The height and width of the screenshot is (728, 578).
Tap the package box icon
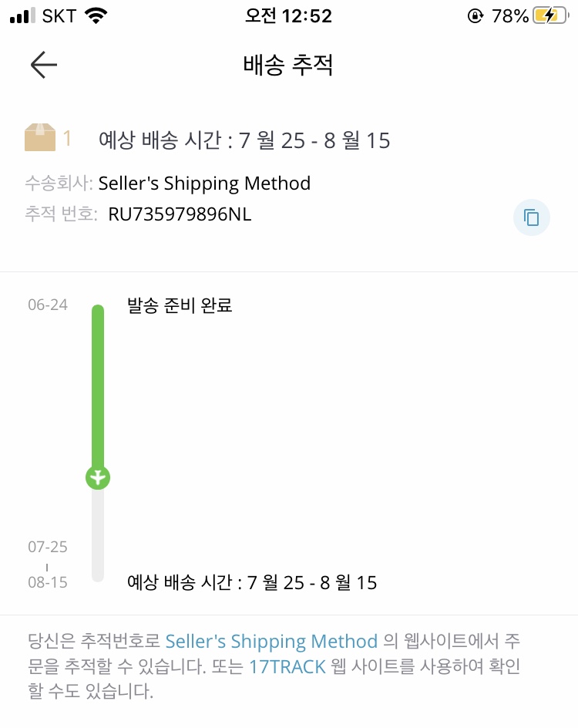click(x=40, y=137)
